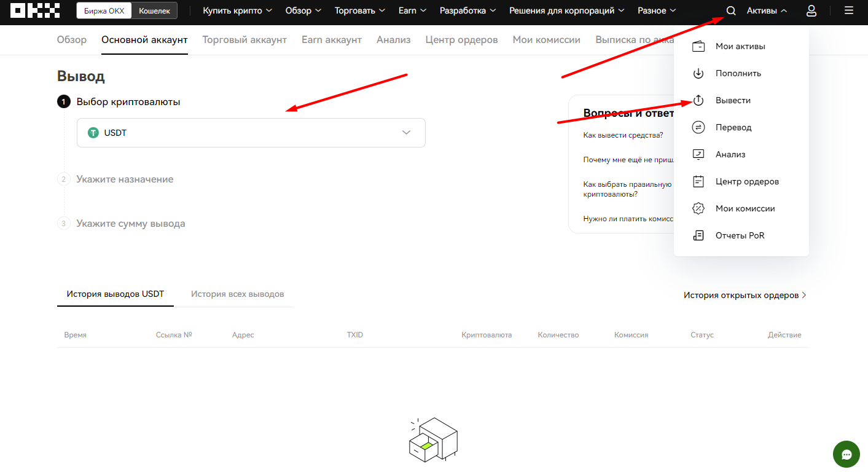Open the support chat bubble

846,454
